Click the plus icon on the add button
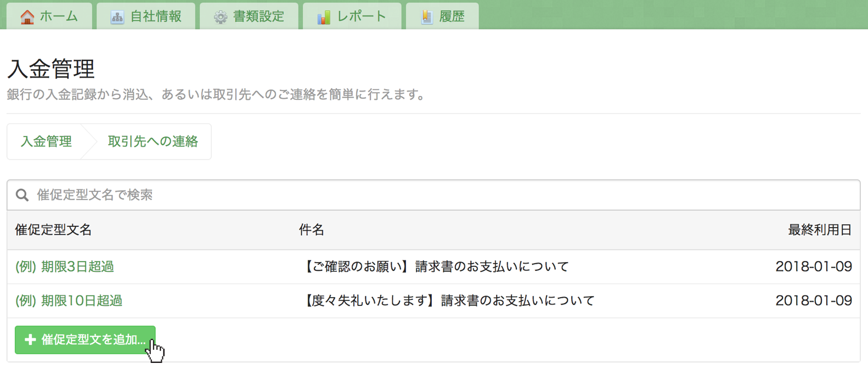This screenshot has height=375, width=868. tap(30, 340)
